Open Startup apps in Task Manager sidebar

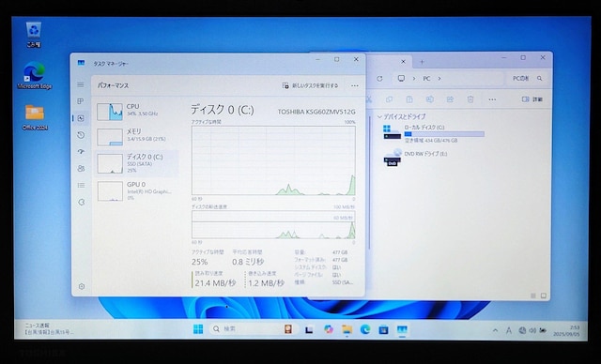(81, 152)
